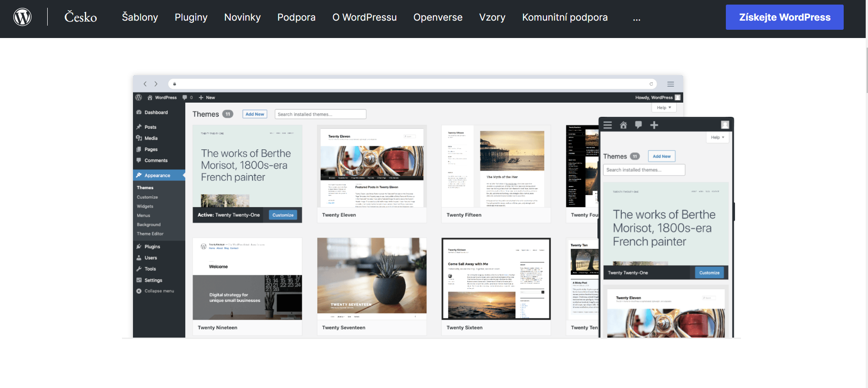Open the Česko site home link
Screen dimensions: 868x388
(x=81, y=17)
